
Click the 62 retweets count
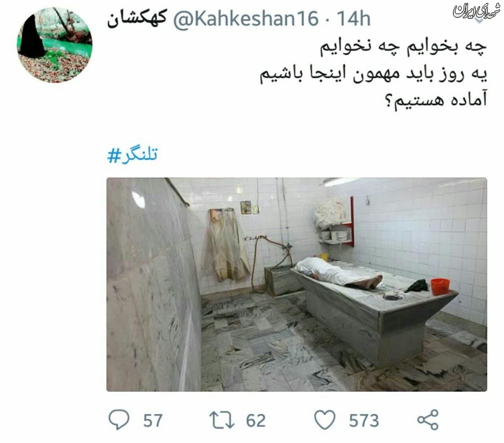[256, 420]
